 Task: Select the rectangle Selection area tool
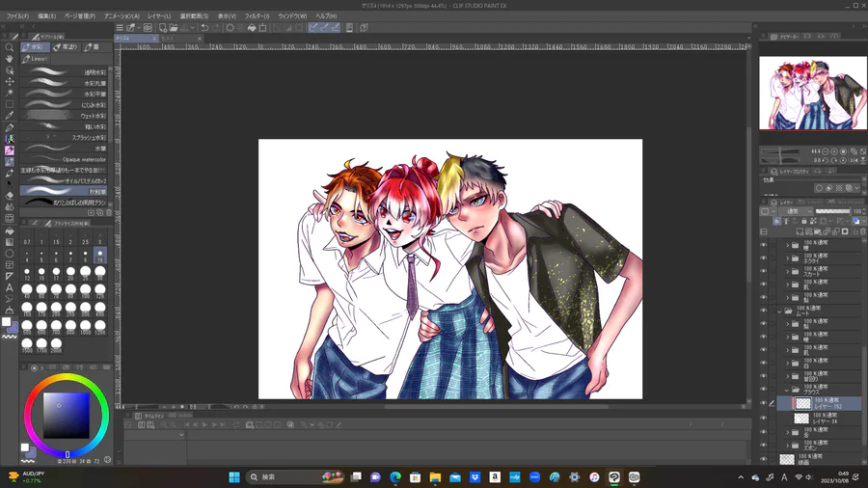click(x=10, y=104)
